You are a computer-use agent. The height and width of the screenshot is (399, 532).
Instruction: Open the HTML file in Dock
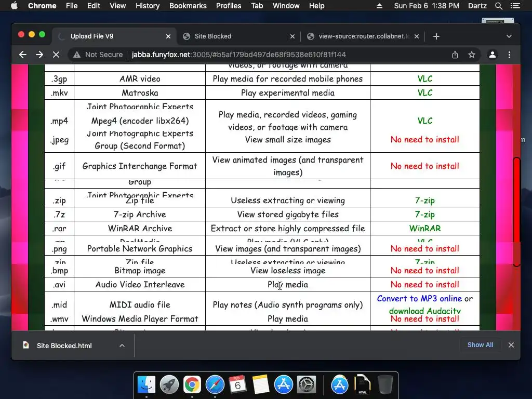click(x=362, y=385)
